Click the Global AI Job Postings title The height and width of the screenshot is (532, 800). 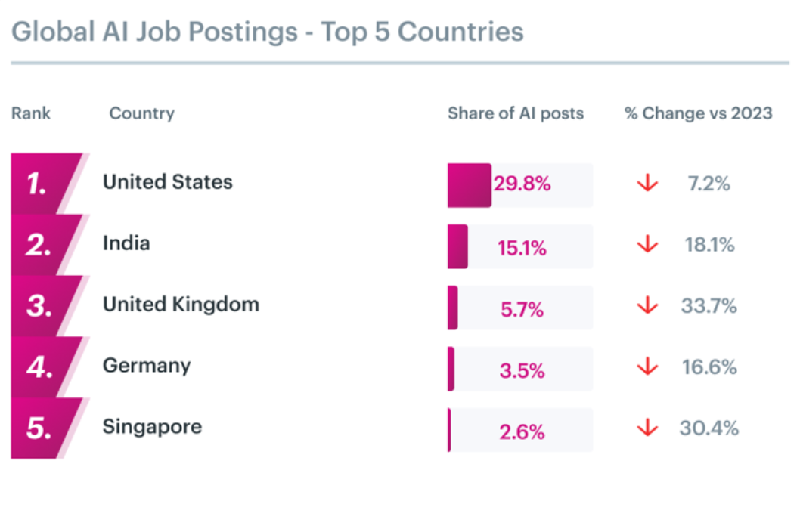pos(268,32)
